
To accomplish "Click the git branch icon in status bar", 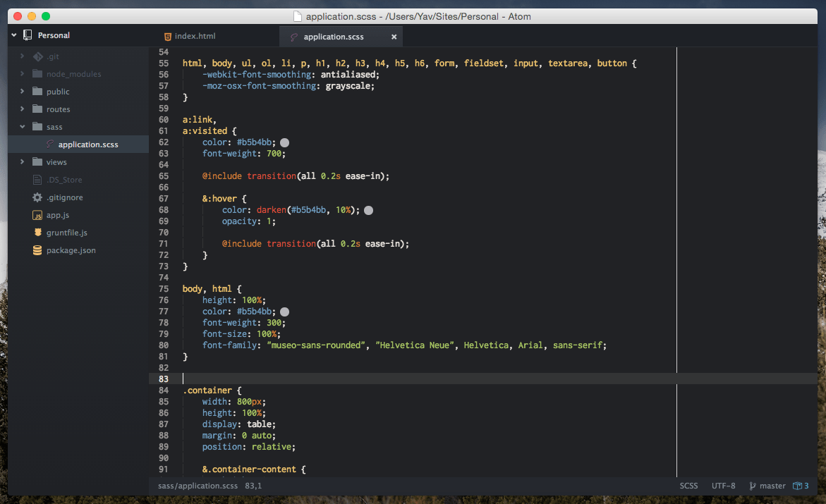I will (752, 486).
